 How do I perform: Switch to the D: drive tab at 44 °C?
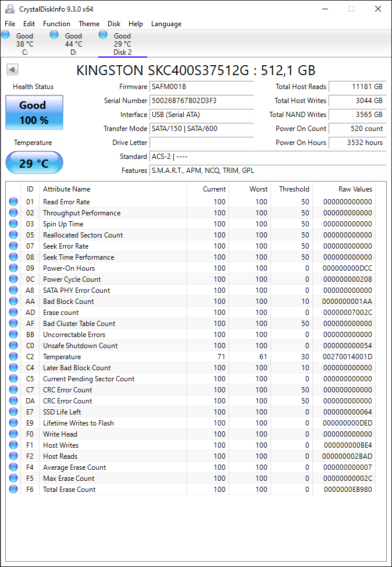pyautogui.click(x=73, y=44)
